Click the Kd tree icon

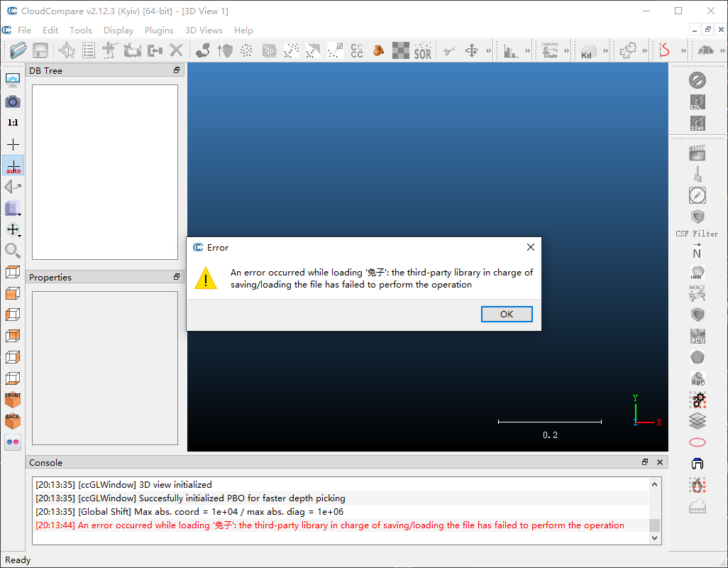588,50
